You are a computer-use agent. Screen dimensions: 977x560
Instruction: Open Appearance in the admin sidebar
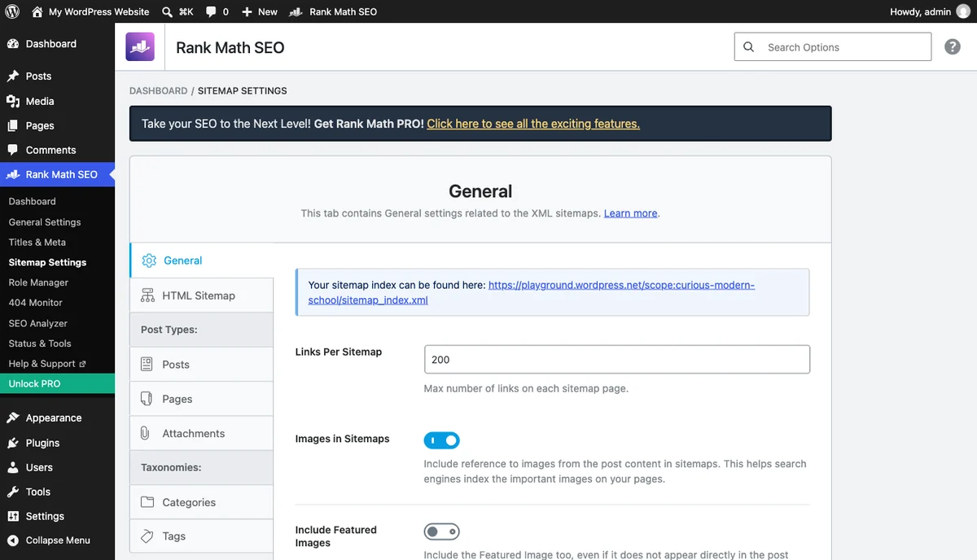57,418
